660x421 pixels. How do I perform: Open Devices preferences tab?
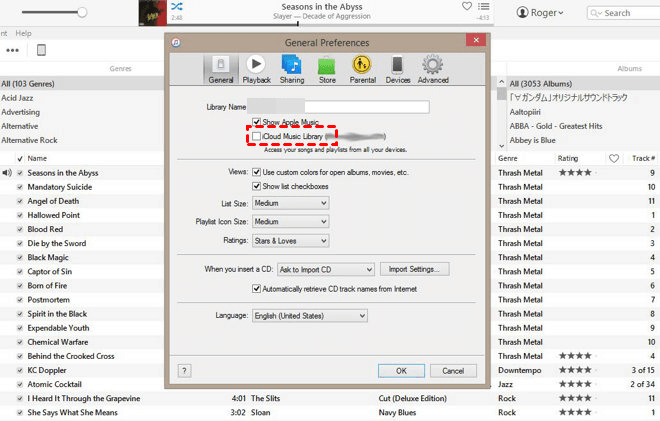pyautogui.click(x=398, y=69)
